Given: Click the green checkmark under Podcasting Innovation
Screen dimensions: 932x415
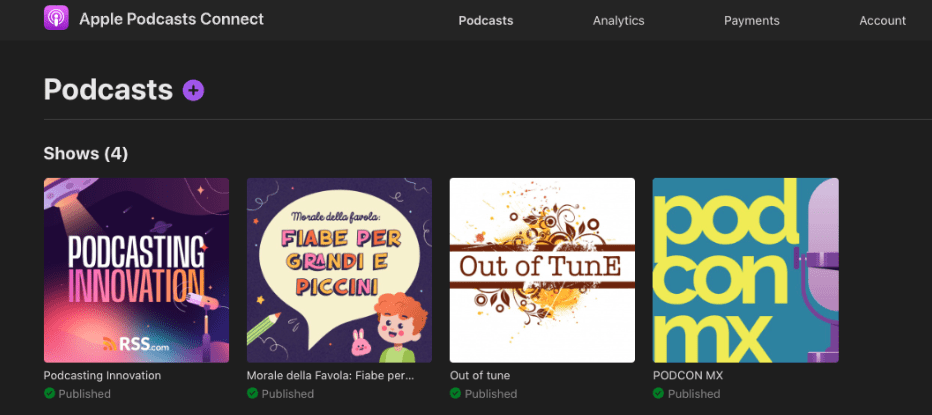Looking at the screenshot, I should [49, 393].
